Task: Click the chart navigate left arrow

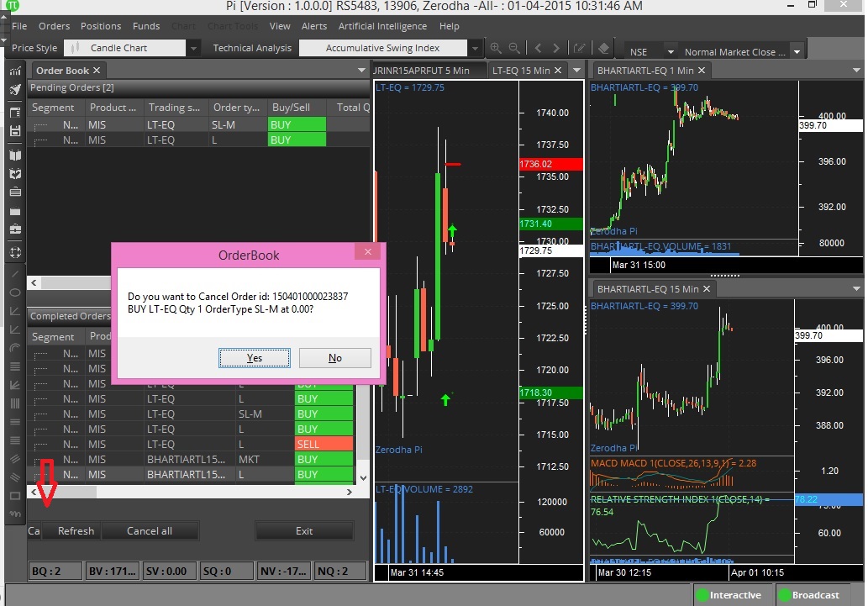Action: coord(538,48)
